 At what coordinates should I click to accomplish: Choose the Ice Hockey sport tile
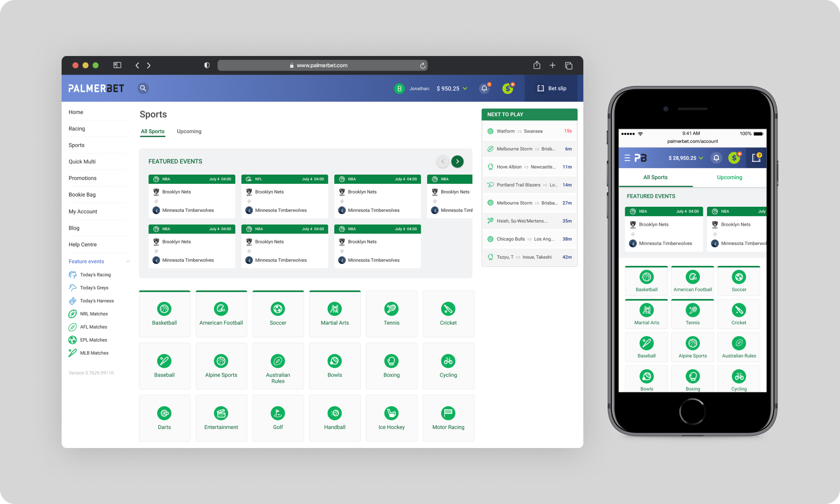coord(392,418)
